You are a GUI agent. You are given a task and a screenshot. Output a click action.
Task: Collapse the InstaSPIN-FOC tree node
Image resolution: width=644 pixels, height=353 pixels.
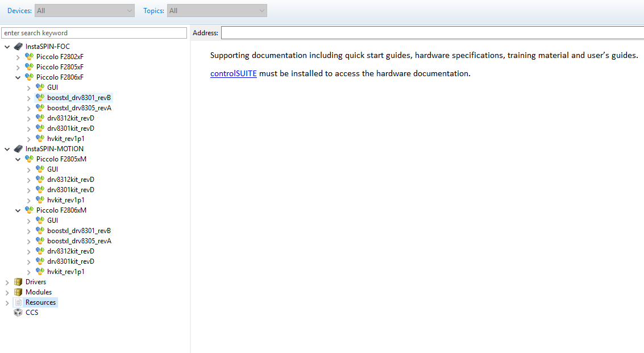[x=7, y=47]
